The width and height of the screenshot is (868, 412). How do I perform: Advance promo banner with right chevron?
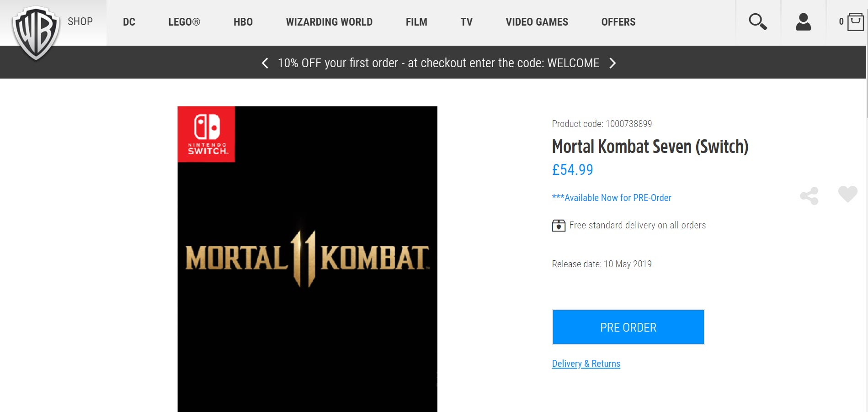(x=613, y=63)
